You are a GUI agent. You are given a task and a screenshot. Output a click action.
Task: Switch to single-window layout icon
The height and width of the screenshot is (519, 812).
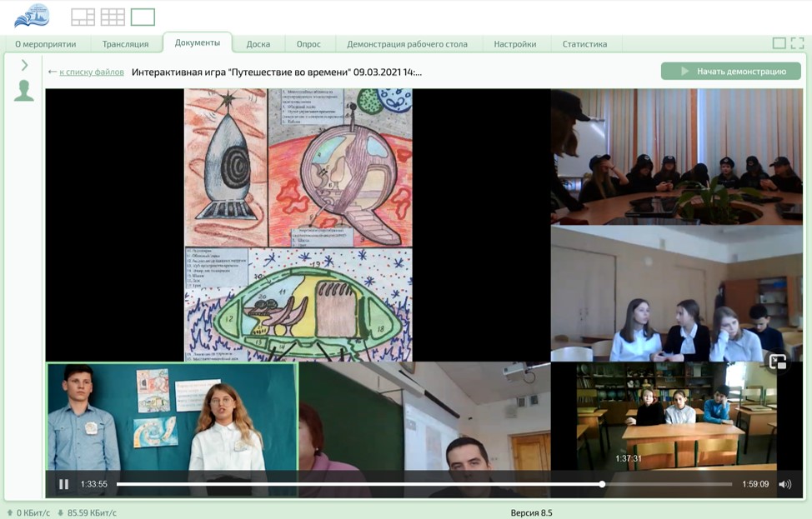pyautogui.click(x=143, y=17)
